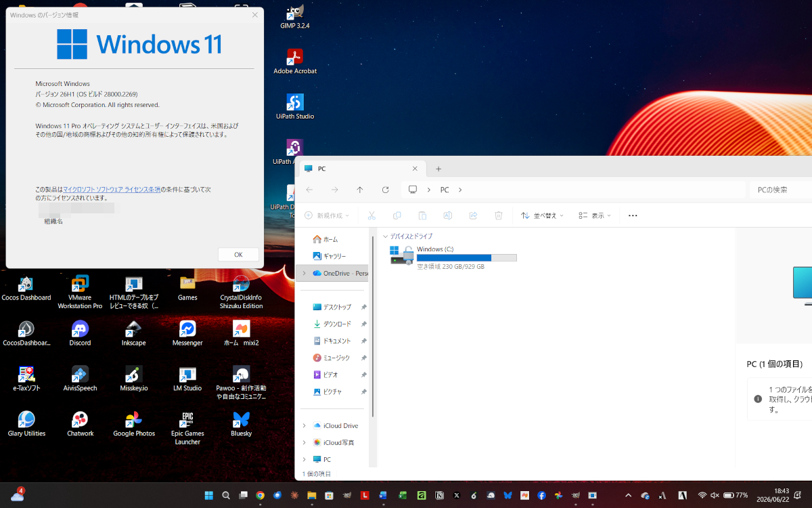Refresh the PC view in Explorer

click(x=385, y=190)
